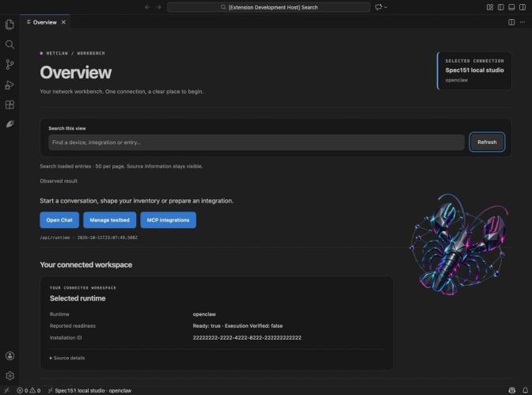Click the Refresh button
This screenshot has width=532, height=395.
tap(487, 142)
